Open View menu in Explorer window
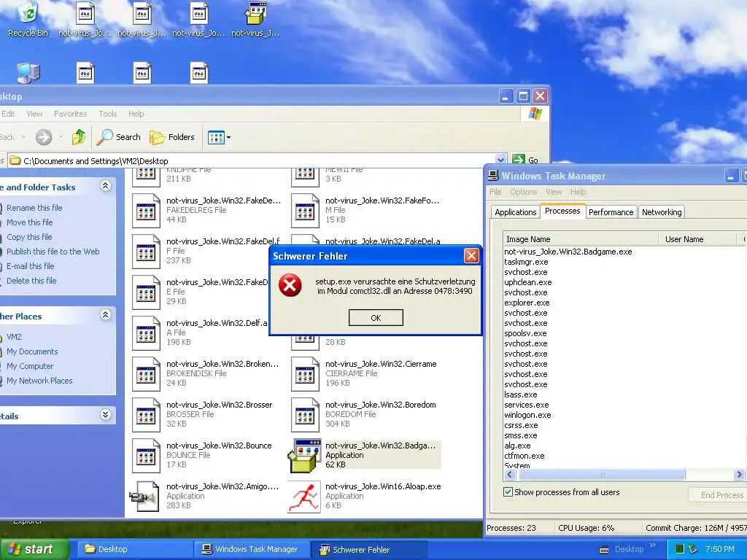747x560 pixels. coord(34,114)
